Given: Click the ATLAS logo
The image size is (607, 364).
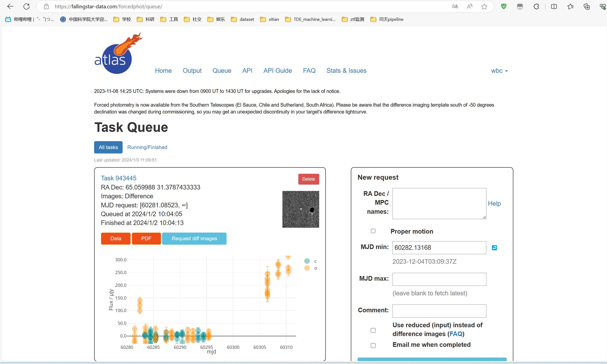Looking at the screenshot, I should [x=118, y=53].
